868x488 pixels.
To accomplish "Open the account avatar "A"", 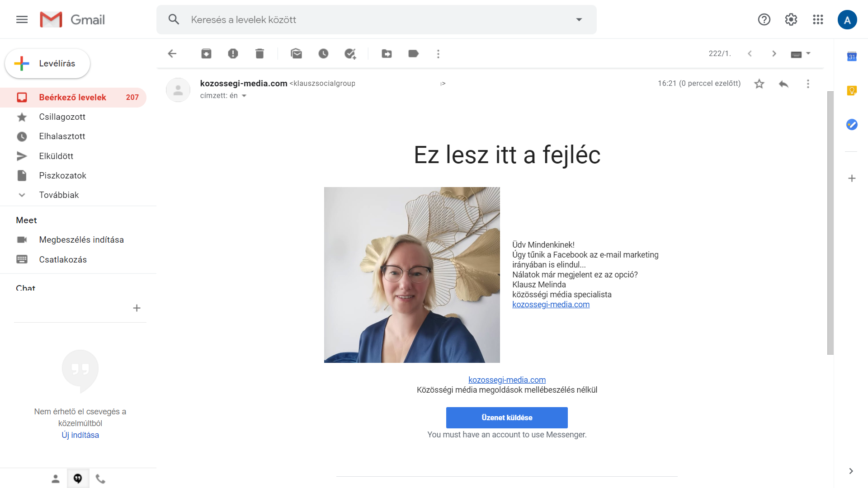I will (847, 20).
